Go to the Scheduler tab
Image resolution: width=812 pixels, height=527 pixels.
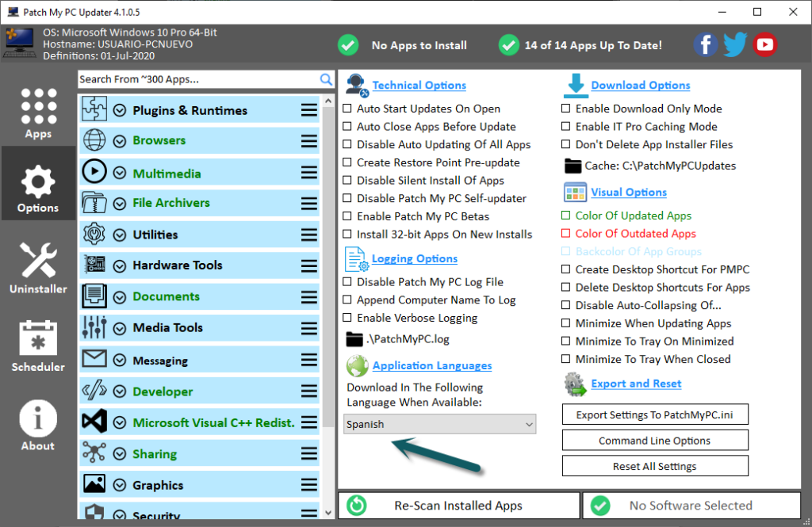pyautogui.click(x=38, y=346)
